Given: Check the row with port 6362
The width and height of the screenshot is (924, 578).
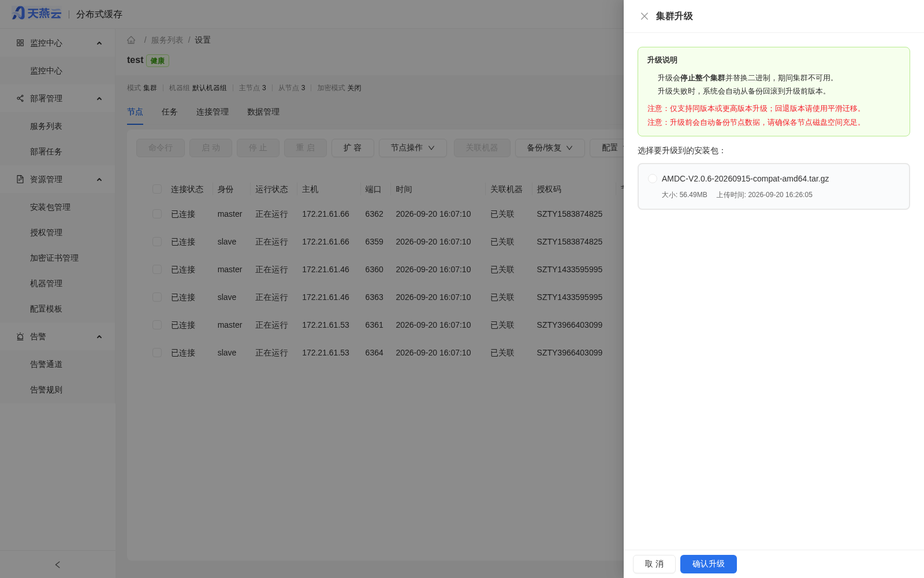Looking at the screenshot, I should (x=157, y=214).
